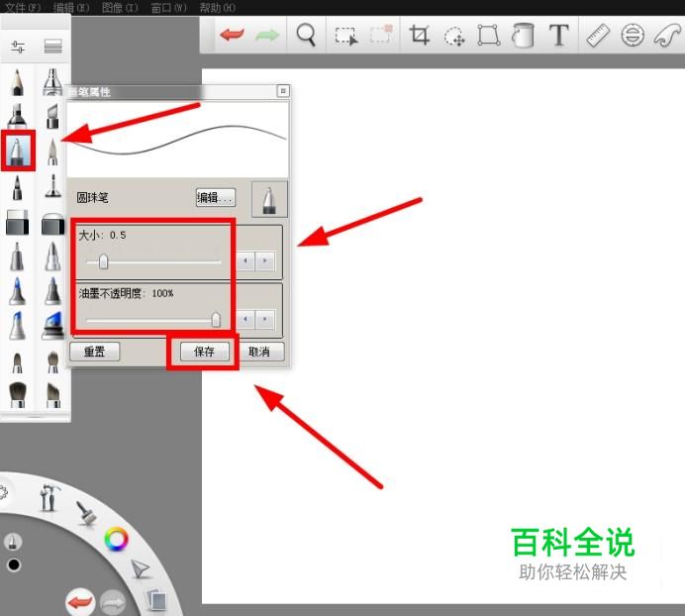Select the large round bristle brush

[18, 395]
